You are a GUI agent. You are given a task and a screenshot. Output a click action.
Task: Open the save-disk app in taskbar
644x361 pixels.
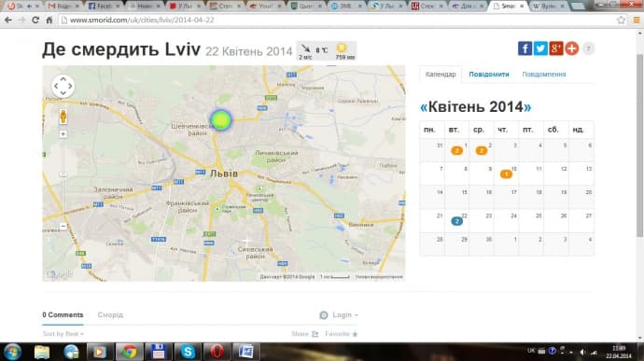[159, 352]
